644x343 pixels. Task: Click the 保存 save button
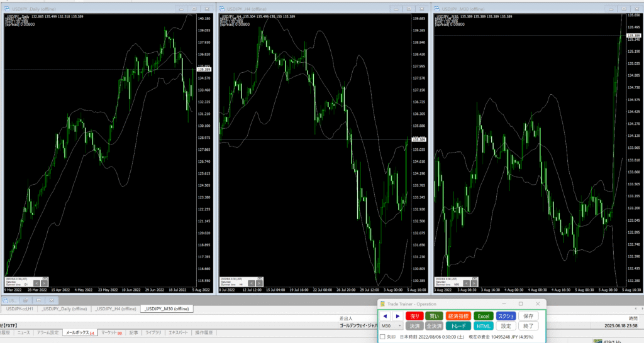[x=528, y=316]
